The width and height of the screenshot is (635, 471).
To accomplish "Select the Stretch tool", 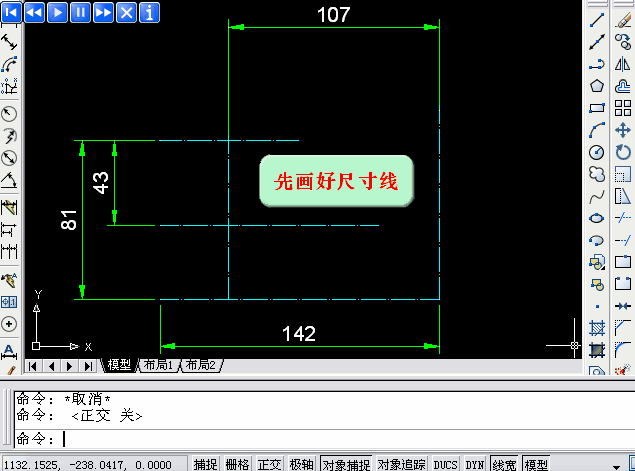I will pos(623,196).
